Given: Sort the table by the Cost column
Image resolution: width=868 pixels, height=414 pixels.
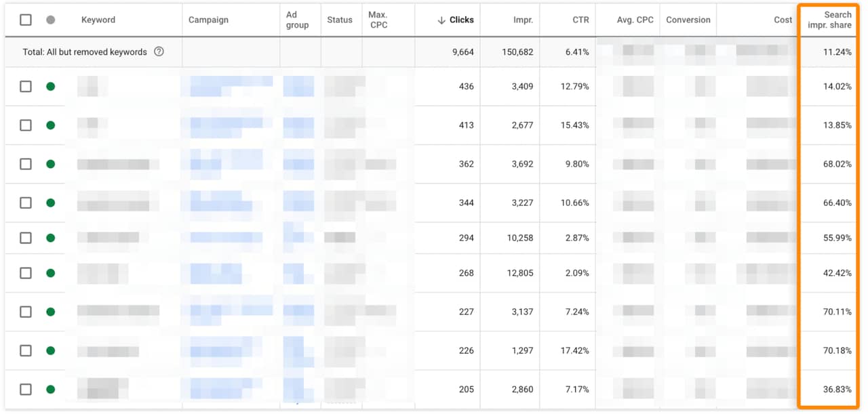Looking at the screenshot, I should click(783, 20).
